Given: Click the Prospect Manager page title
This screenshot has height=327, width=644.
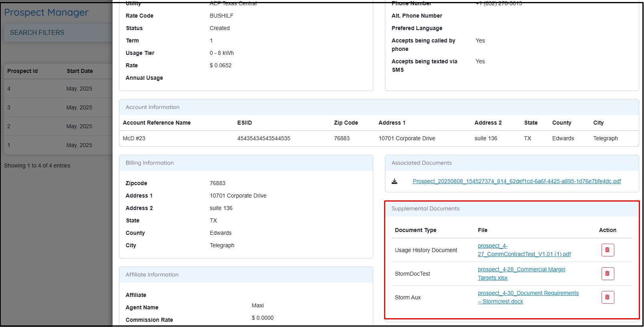Looking at the screenshot, I should pyautogui.click(x=46, y=12).
